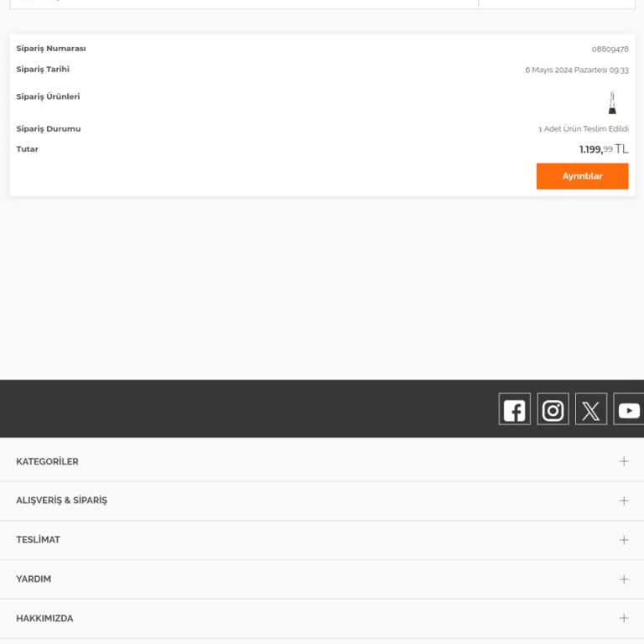This screenshot has height=644, width=644.
Task: Expand the KATEGORİLER plus icon
Action: [x=624, y=461]
